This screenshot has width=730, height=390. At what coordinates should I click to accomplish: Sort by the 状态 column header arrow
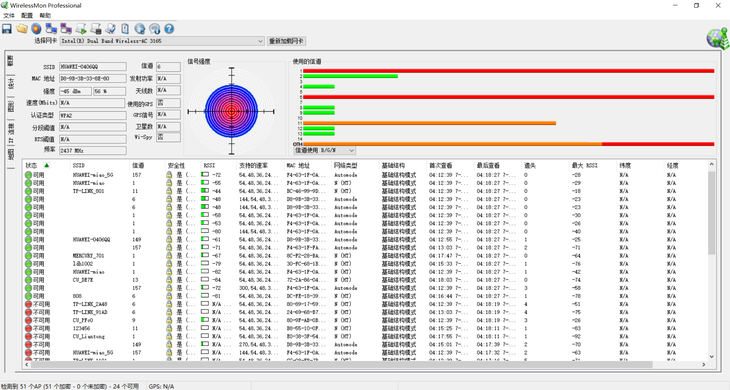pos(47,165)
